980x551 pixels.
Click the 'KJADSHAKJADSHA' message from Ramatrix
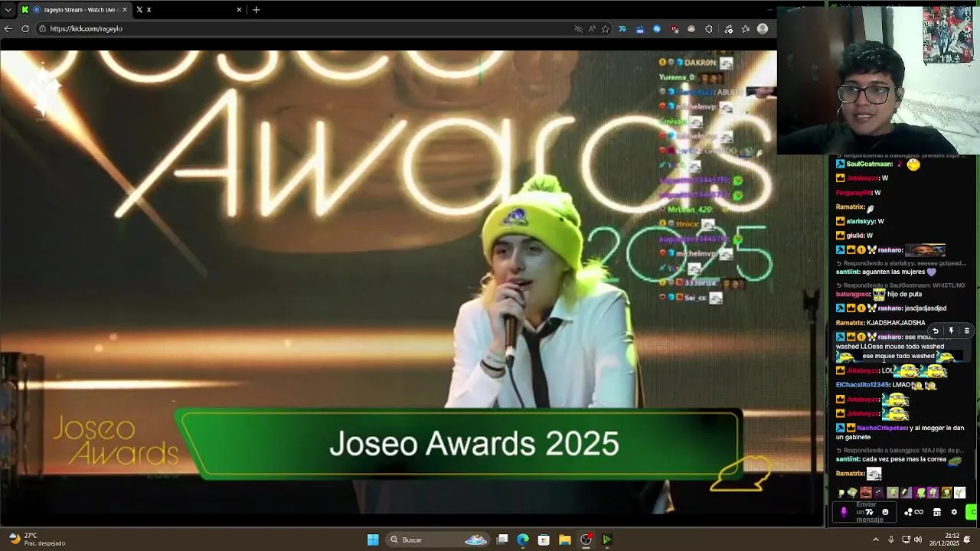[x=897, y=323]
